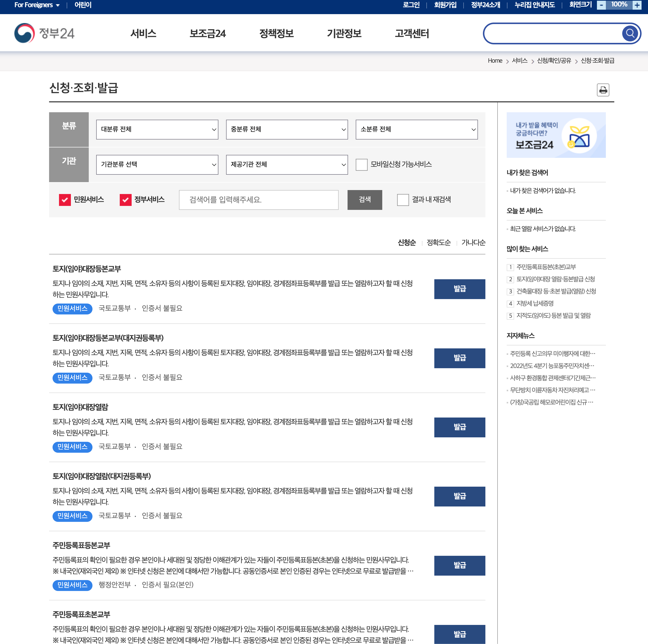Uncheck the 정부서비스 checkbox
The width and height of the screenshot is (648, 644).
pyautogui.click(x=125, y=200)
